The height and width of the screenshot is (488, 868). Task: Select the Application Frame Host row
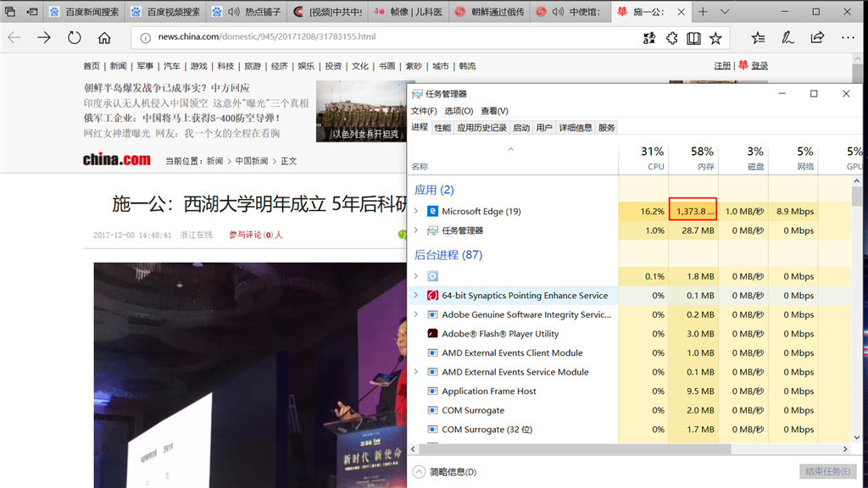pos(630,391)
